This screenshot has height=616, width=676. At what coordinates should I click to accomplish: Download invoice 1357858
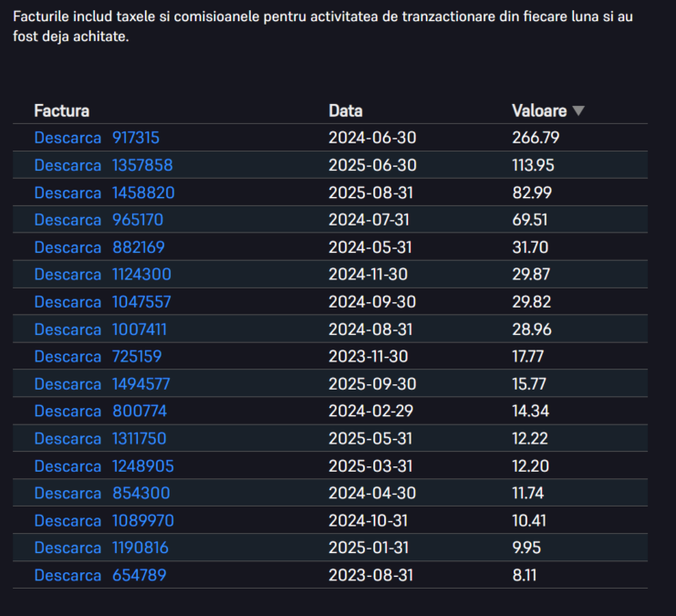coord(68,165)
